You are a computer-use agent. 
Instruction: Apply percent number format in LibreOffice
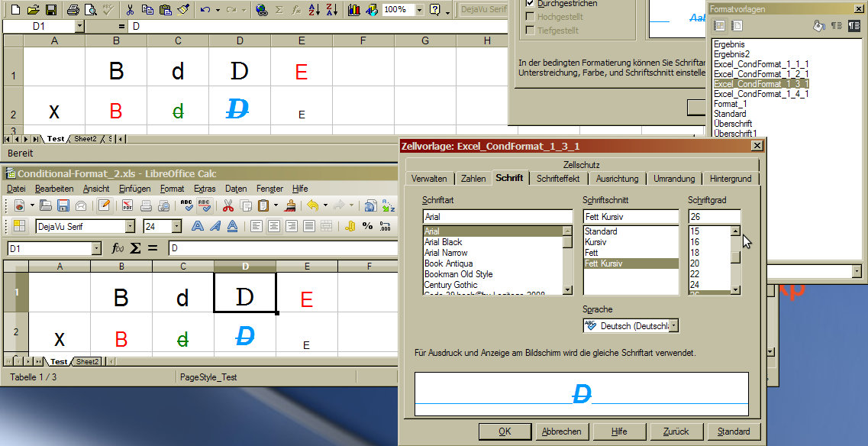[x=367, y=226]
